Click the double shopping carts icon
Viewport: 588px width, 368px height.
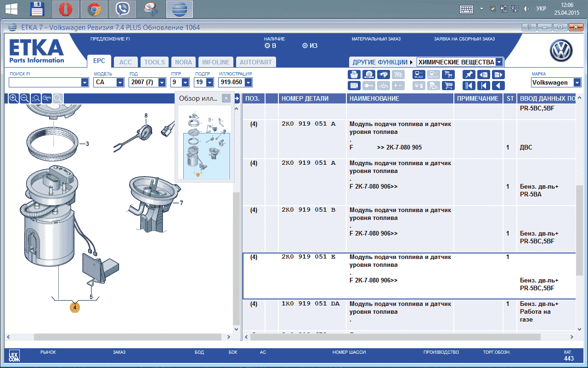448,75
